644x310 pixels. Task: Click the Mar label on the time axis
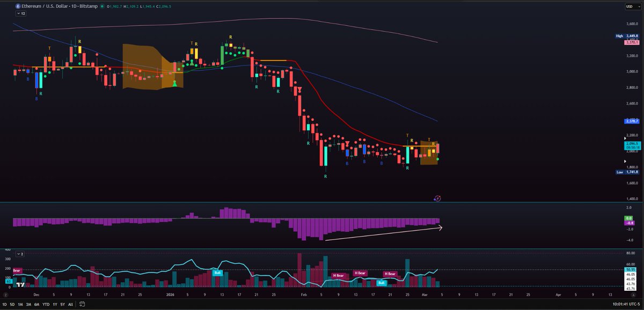(x=425, y=294)
